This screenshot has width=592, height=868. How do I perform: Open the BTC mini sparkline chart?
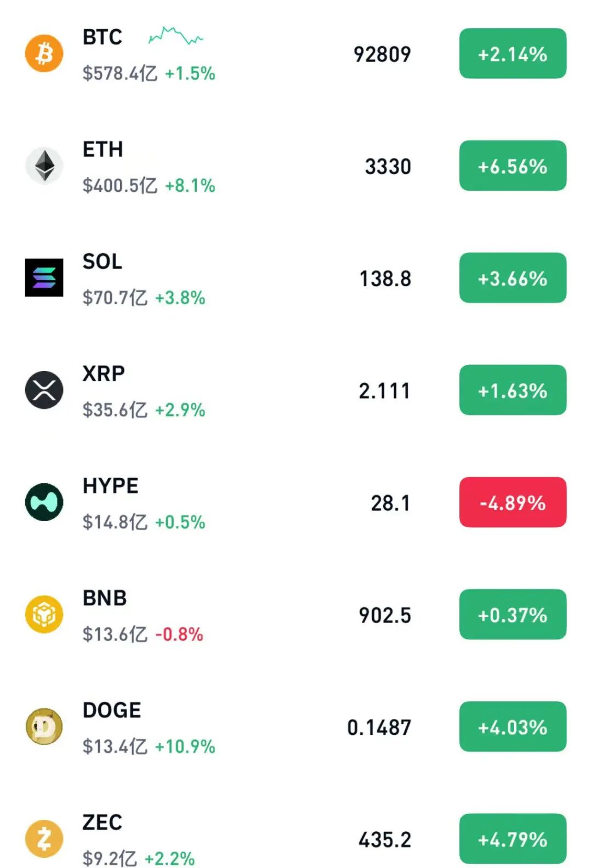click(x=175, y=36)
